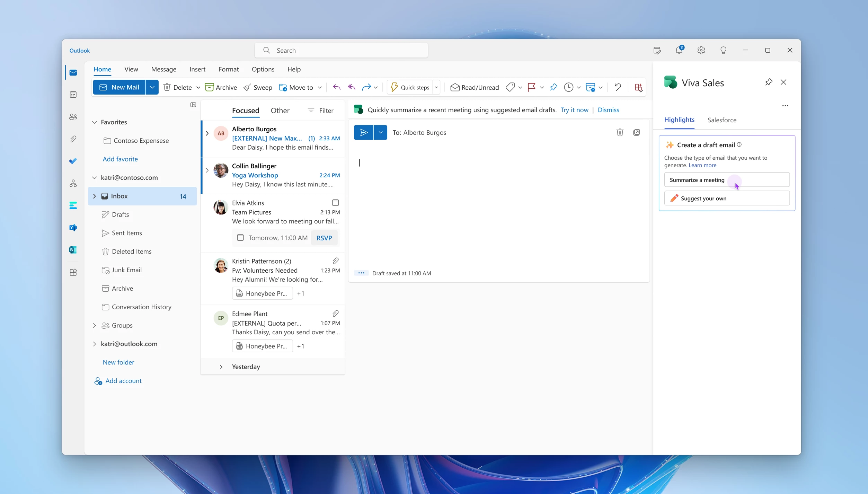Click the Add favorite link

[x=120, y=159]
